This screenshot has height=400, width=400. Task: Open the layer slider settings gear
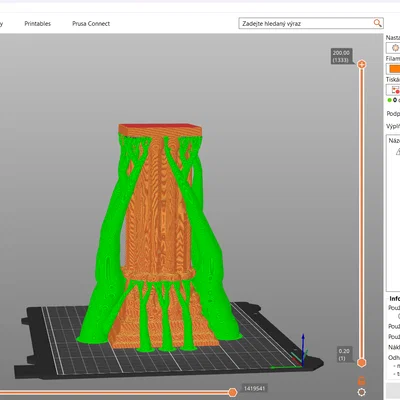(x=361, y=392)
